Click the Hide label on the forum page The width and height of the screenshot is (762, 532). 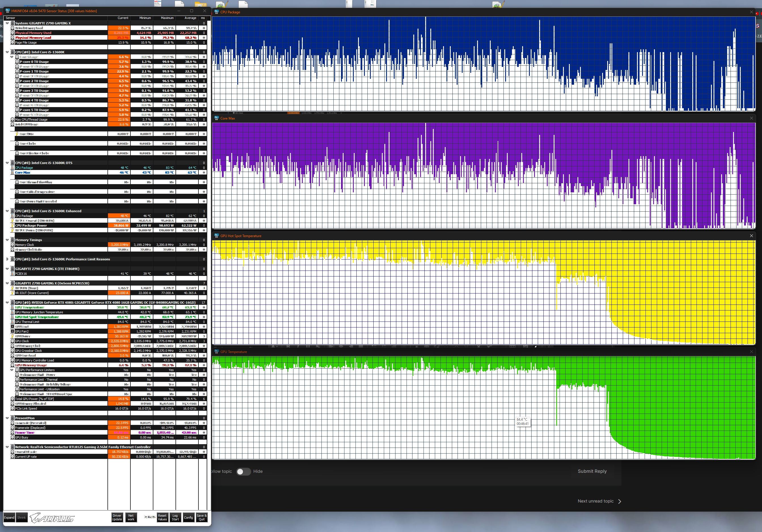coord(258,471)
